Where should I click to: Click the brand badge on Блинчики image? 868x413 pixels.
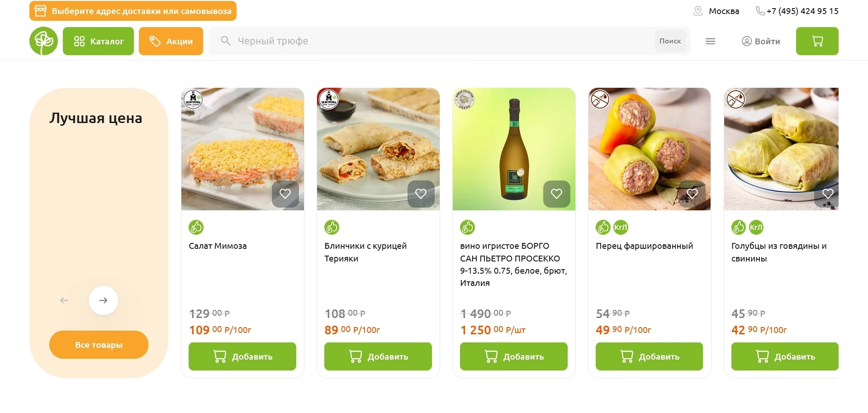coord(328,99)
